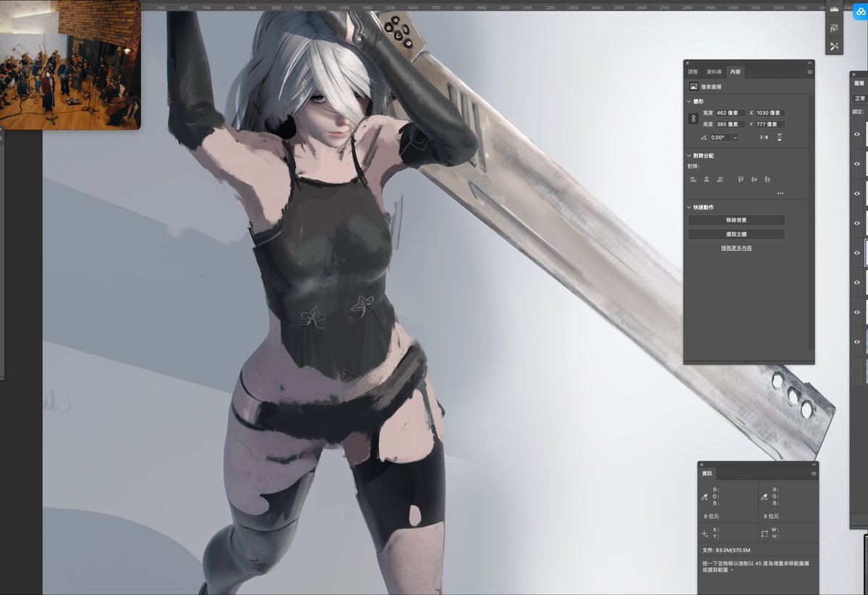Click the 對齊: label
The width and height of the screenshot is (868, 595).
coord(694,167)
